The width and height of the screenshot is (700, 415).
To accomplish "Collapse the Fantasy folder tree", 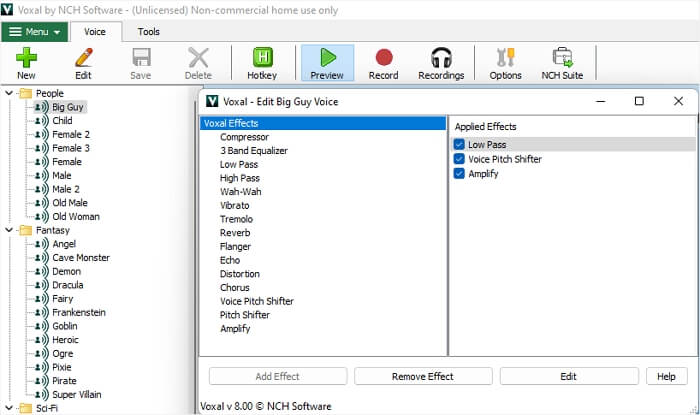I will point(9,230).
